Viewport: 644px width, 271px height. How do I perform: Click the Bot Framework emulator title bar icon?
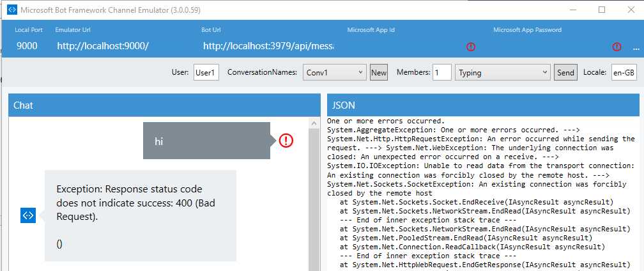coord(12,10)
